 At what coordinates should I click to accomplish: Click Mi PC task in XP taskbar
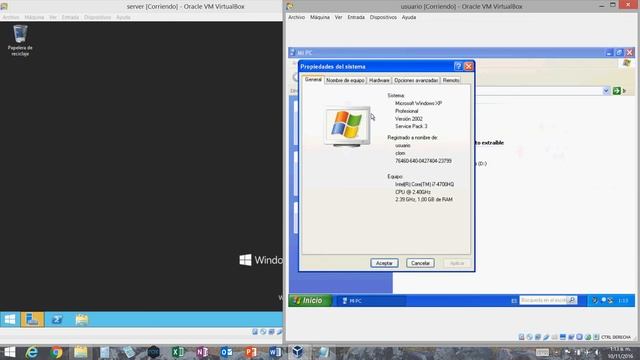coord(371,301)
